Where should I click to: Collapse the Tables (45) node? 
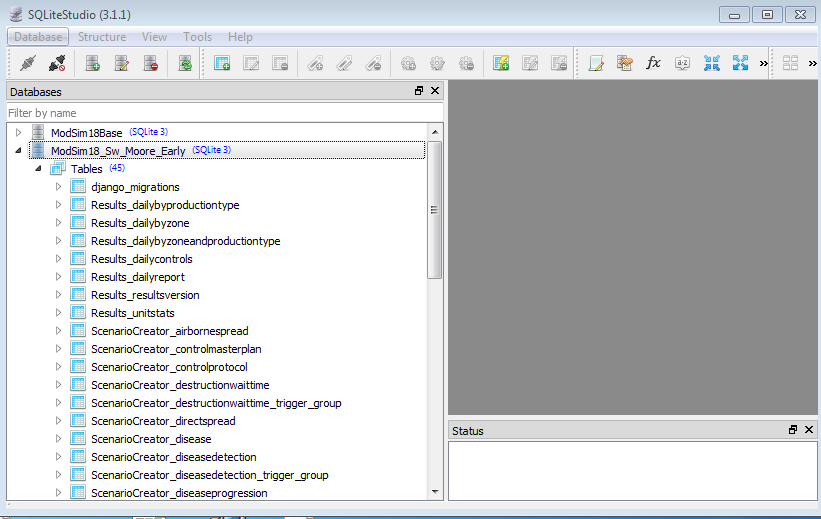pyautogui.click(x=38, y=169)
